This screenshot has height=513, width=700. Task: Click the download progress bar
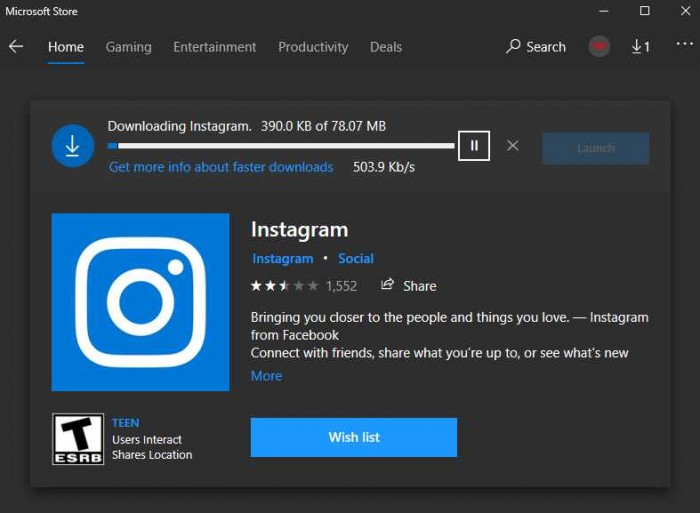coord(281,146)
